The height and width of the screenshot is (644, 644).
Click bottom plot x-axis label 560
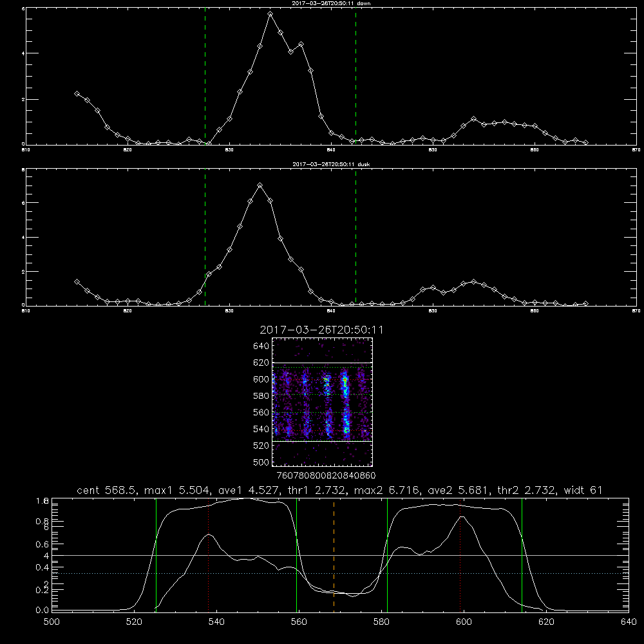click(299, 622)
